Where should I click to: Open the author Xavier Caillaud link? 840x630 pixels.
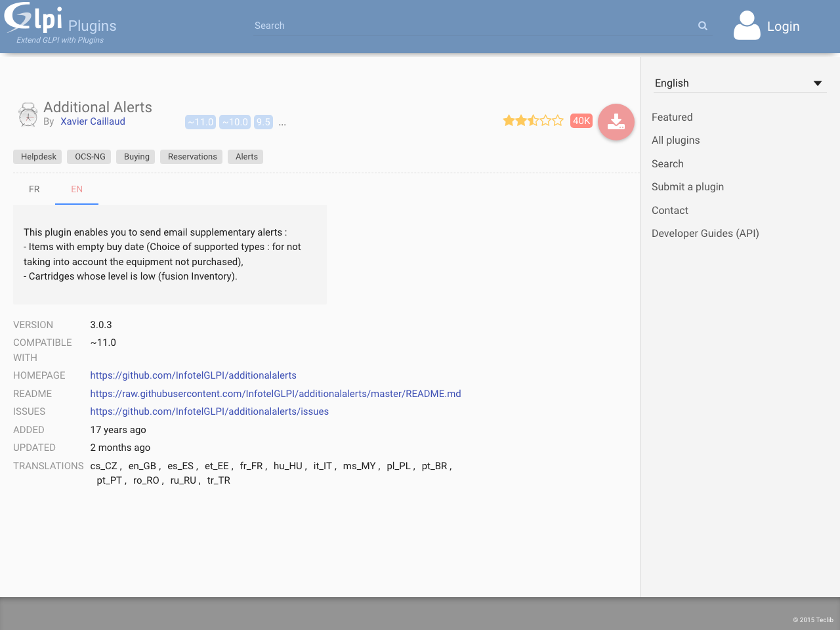click(93, 121)
